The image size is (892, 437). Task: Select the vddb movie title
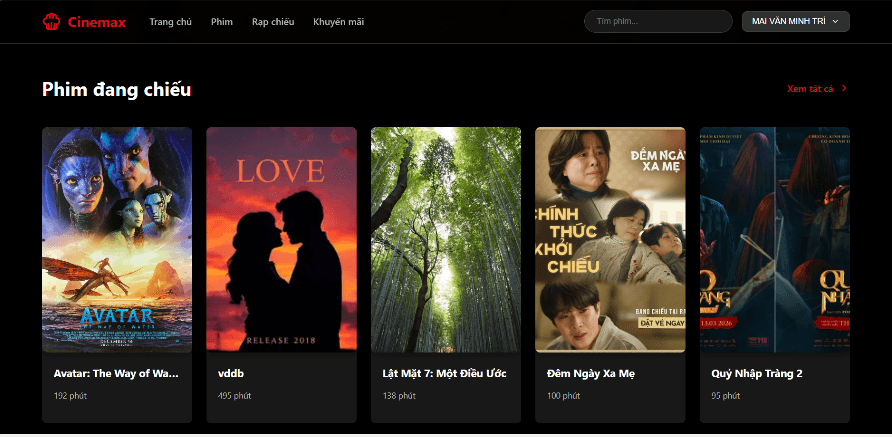click(231, 374)
